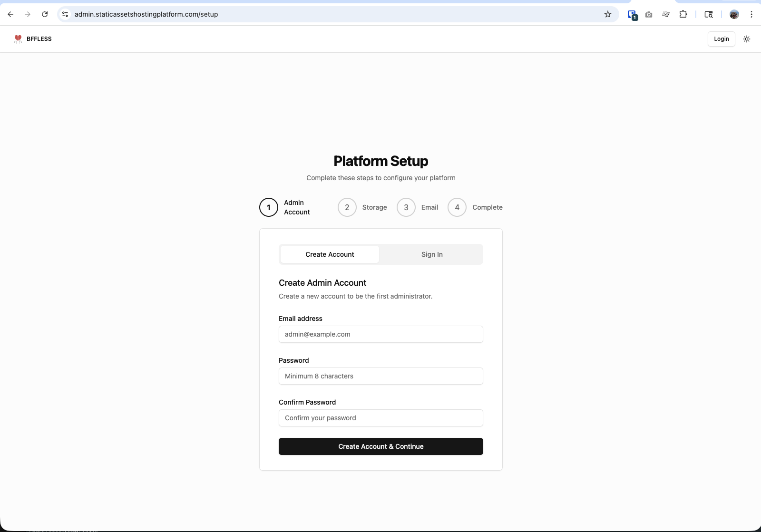Toggle the light/dark theme sun icon

click(x=747, y=39)
